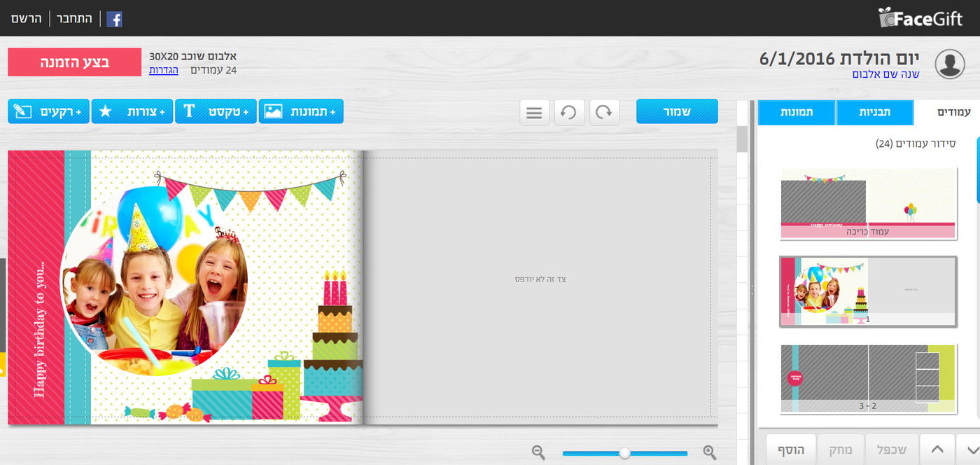Add images with תמונות toolbar button

click(301, 111)
